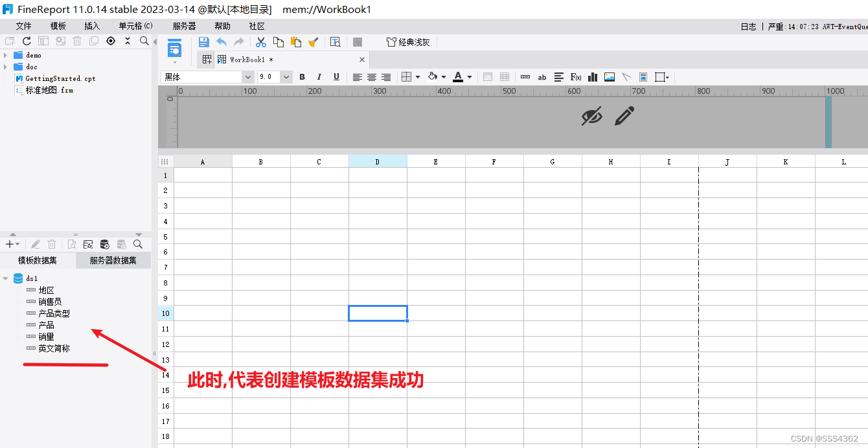
Task: Open the font name 黑体 combo box
Action: 207,77
